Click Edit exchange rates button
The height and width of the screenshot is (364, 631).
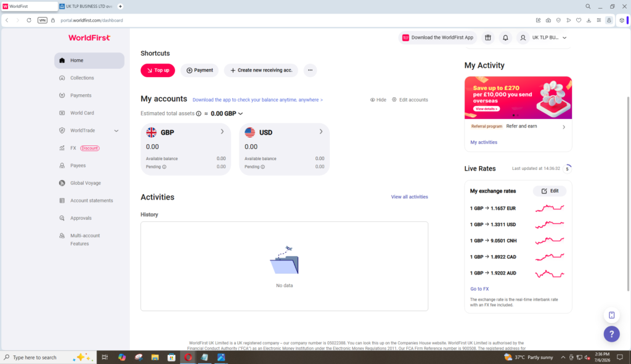[x=550, y=191]
